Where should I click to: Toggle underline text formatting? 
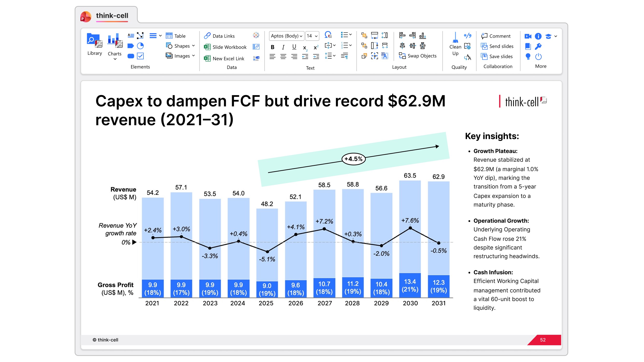[x=294, y=47]
